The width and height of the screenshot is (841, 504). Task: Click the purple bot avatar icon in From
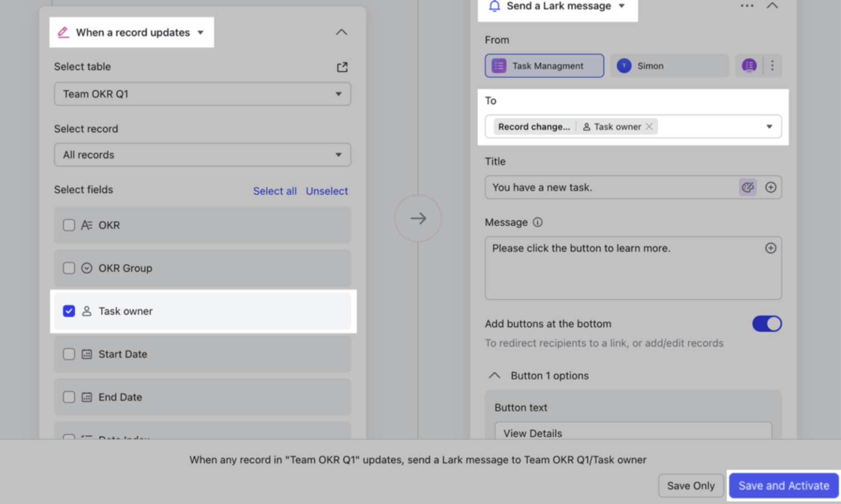(x=749, y=66)
